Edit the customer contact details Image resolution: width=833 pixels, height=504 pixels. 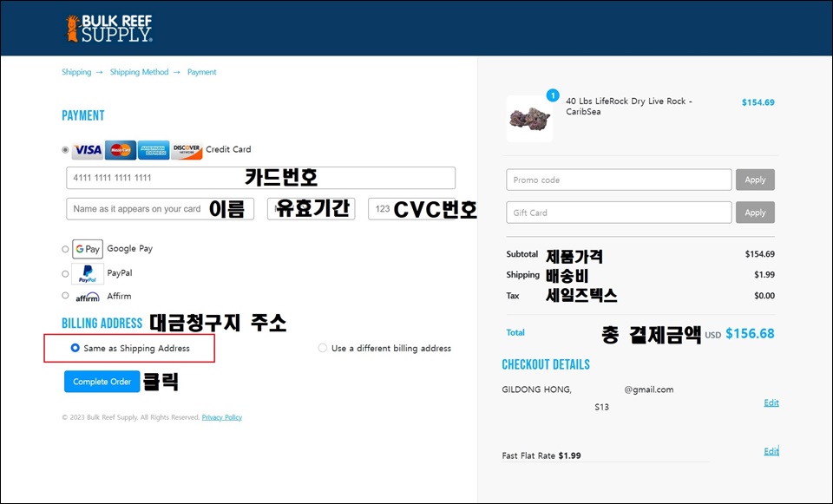click(771, 403)
